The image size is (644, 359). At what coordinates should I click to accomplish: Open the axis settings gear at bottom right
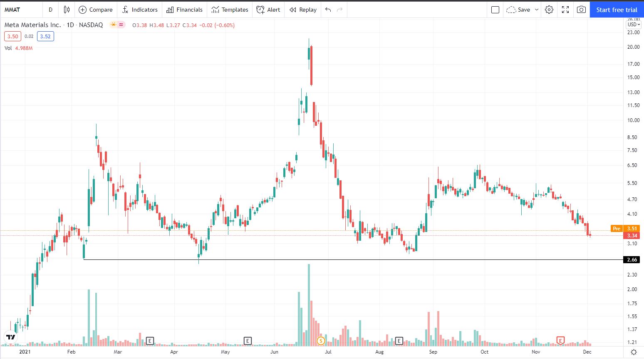(x=634, y=352)
